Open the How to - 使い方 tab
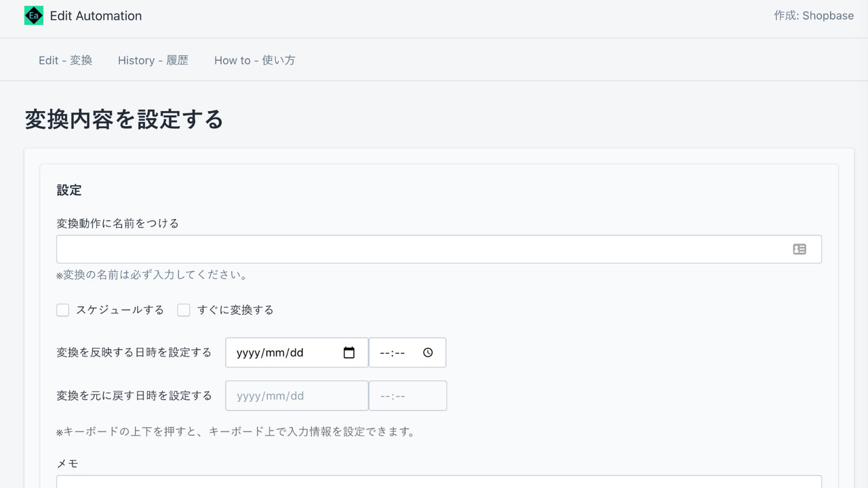Screen dimensions: 868x488 pyautogui.click(x=254, y=60)
